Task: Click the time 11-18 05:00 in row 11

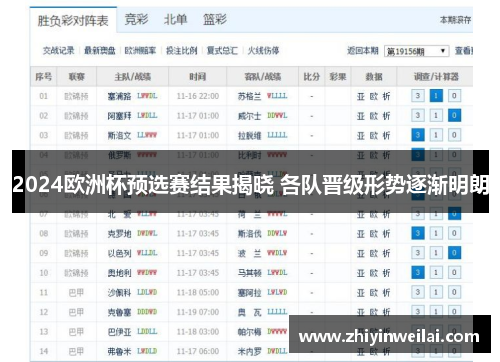Action: click(198, 293)
